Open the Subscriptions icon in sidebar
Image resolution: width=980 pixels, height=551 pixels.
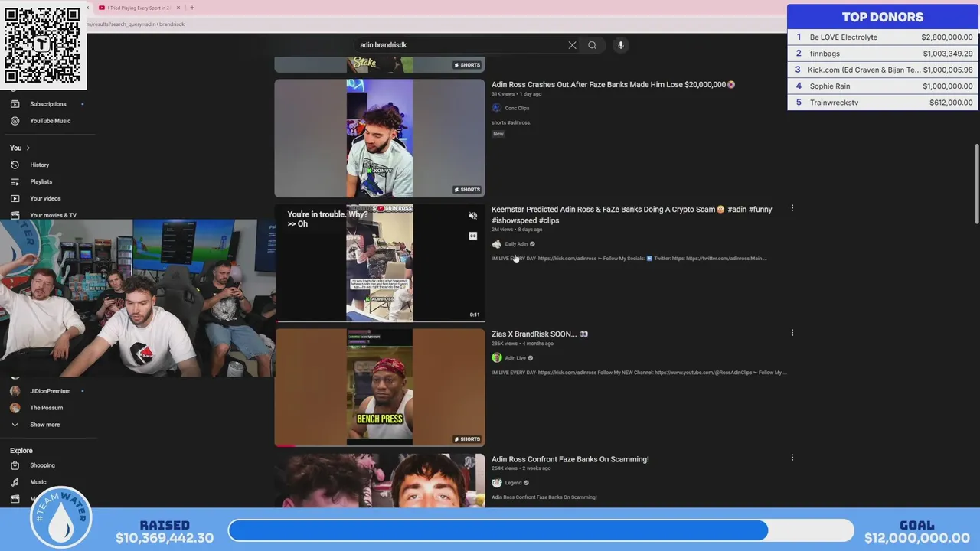click(15, 104)
